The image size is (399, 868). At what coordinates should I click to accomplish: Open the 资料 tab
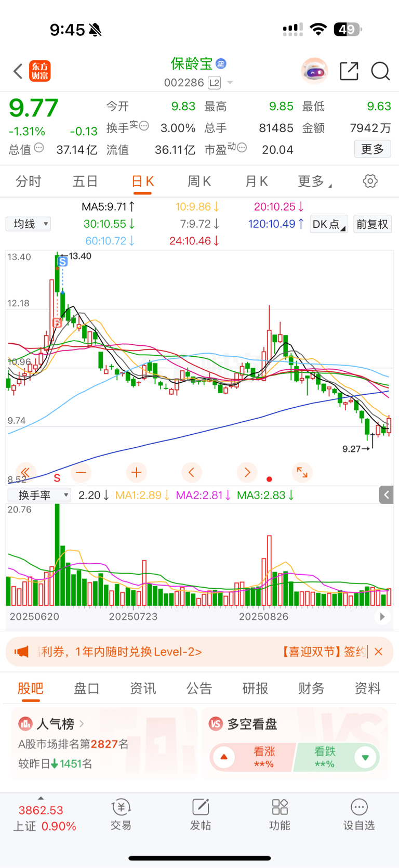(368, 689)
